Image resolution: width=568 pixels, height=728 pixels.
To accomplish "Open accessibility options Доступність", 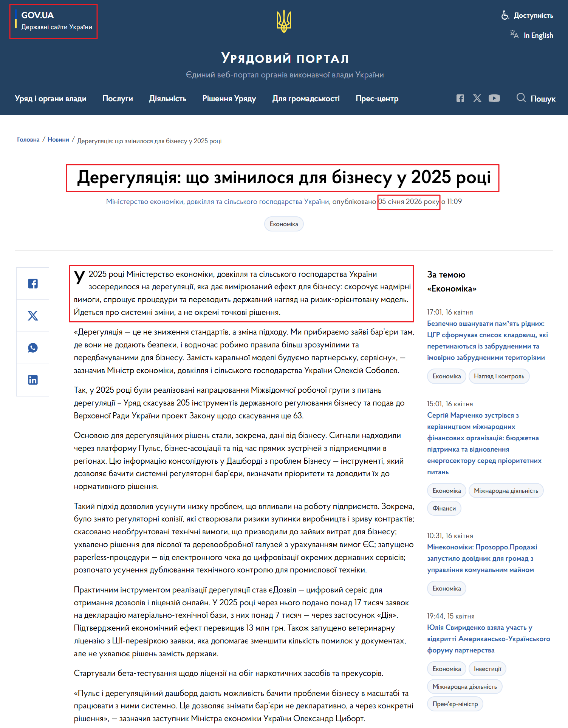I will click(x=527, y=15).
